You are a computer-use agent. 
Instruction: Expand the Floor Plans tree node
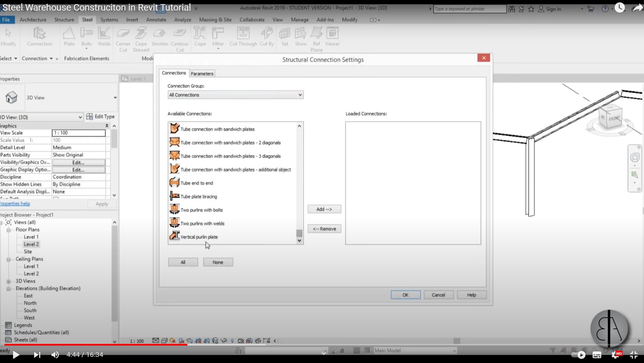9,229
